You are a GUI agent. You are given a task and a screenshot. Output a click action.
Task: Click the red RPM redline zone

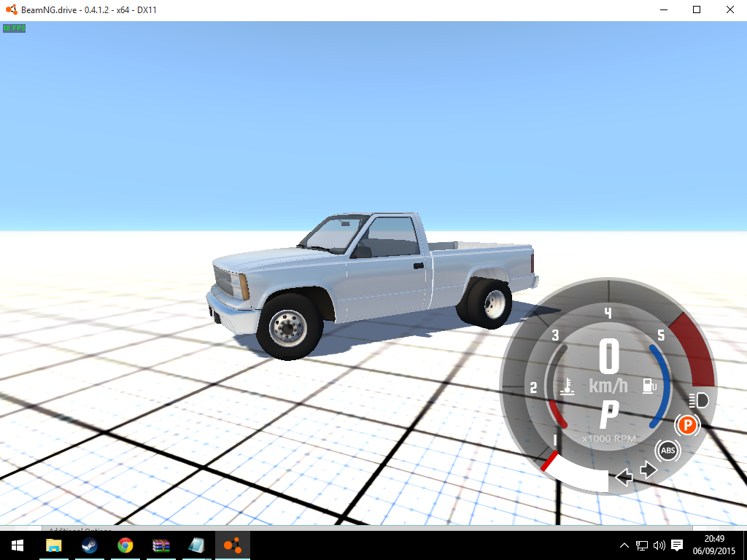[696, 351]
